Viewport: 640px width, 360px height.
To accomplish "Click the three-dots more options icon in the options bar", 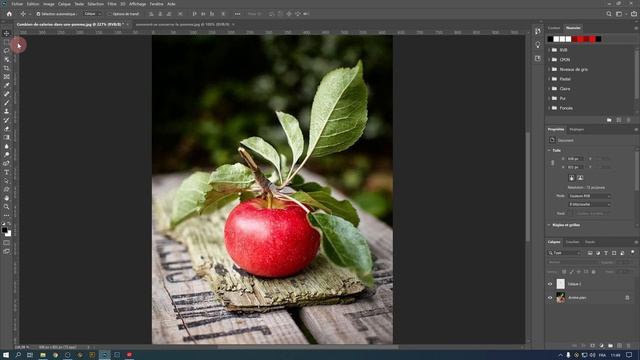I will point(237,14).
